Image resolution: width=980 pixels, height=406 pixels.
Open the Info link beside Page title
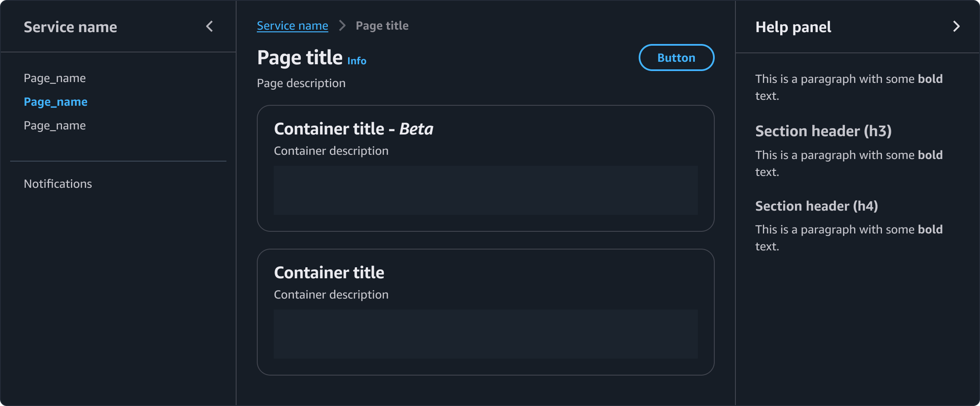click(x=357, y=61)
